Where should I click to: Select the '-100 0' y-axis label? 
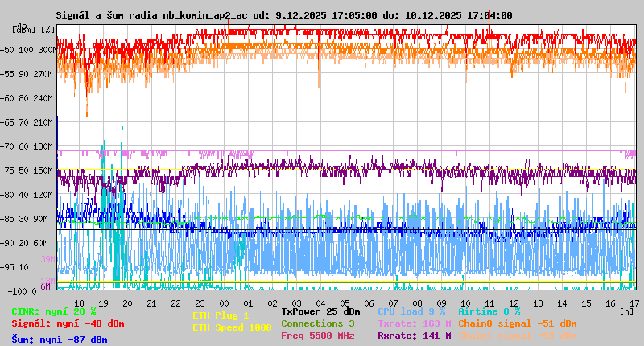pos(23,291)
